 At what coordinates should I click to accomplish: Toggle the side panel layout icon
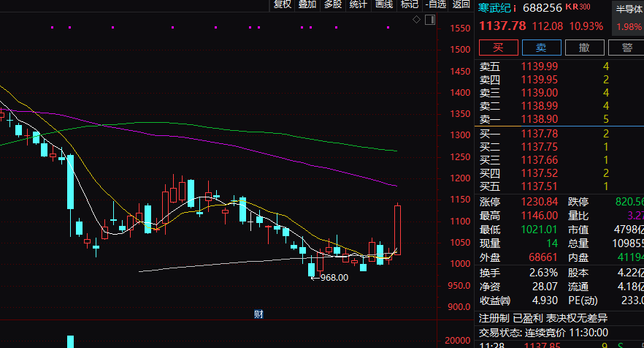coord(430,20)
